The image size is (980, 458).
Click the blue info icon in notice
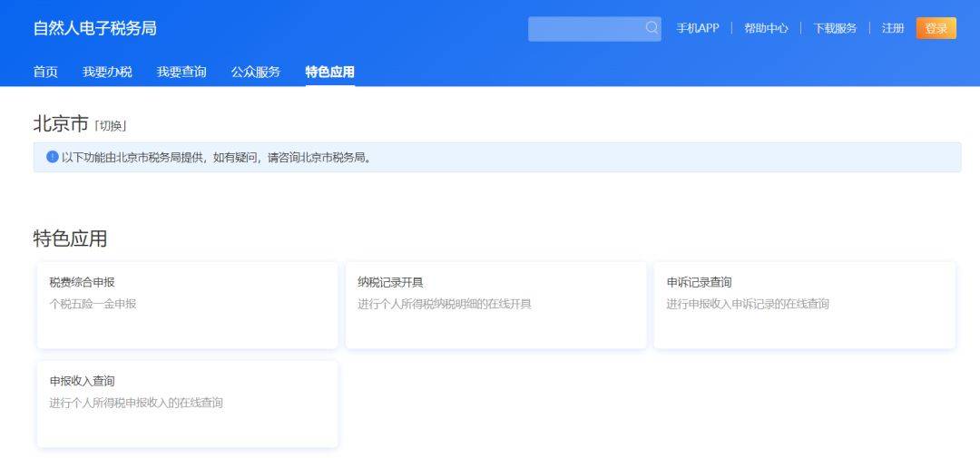[53, 157]
